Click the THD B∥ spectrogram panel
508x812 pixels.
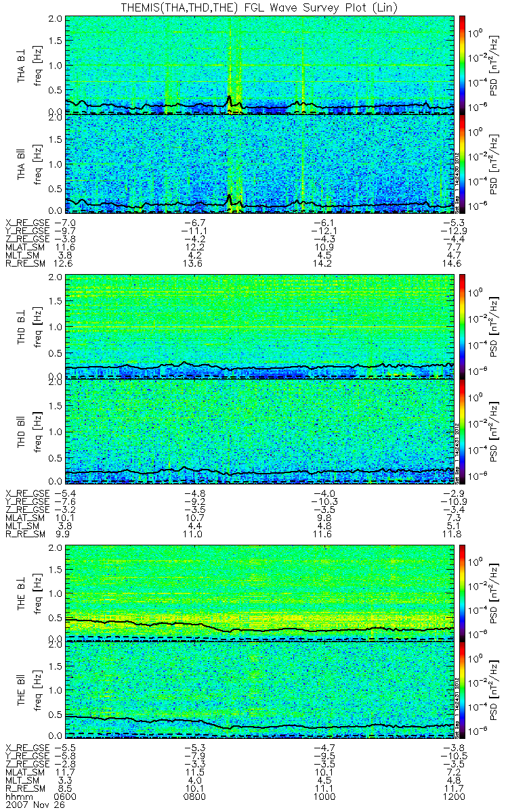click(x=260, y=431)
